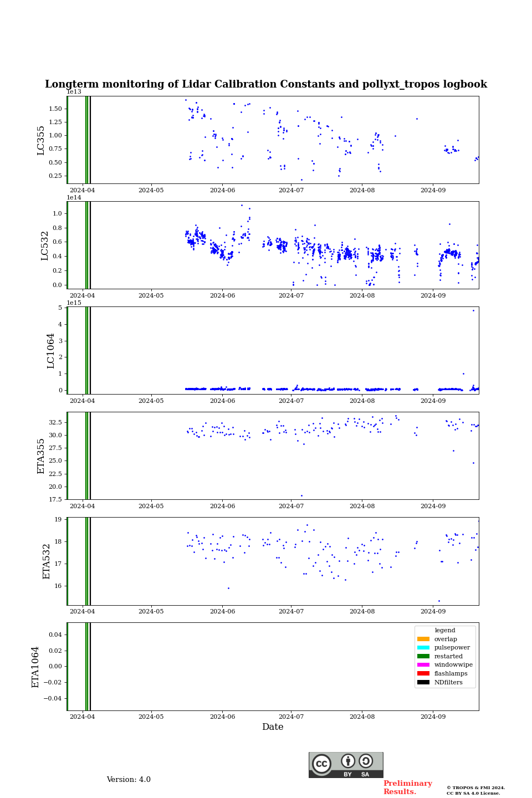Click the '© TROPOS & FMI 2024' copyright text

point(476,788)
